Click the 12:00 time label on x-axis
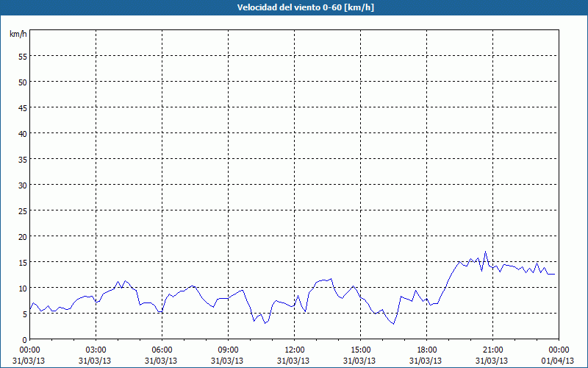 click(295, 350)
